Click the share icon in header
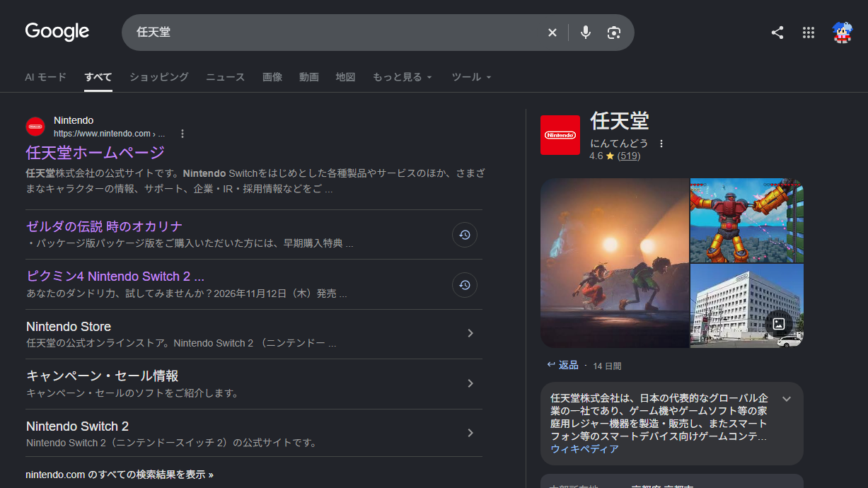 pos(777,33)
